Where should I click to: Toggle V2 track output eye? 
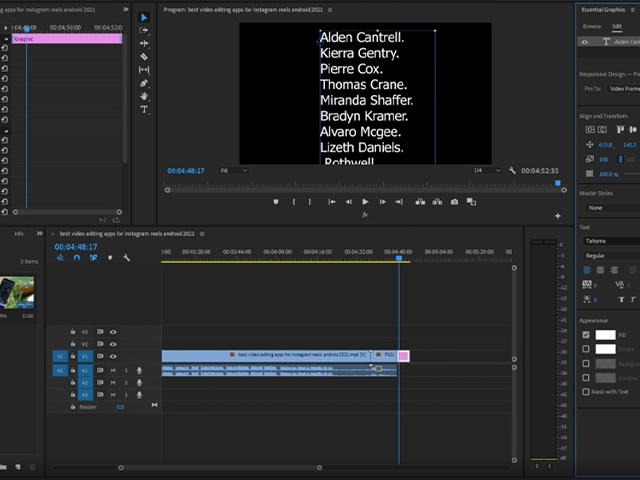click(113, 344)
